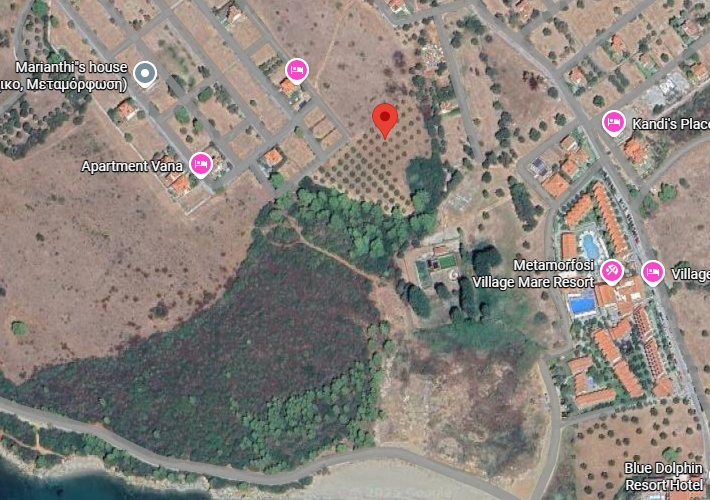Click the red dropped location pin
The image size is (710, 500).
tap(385, 120)
